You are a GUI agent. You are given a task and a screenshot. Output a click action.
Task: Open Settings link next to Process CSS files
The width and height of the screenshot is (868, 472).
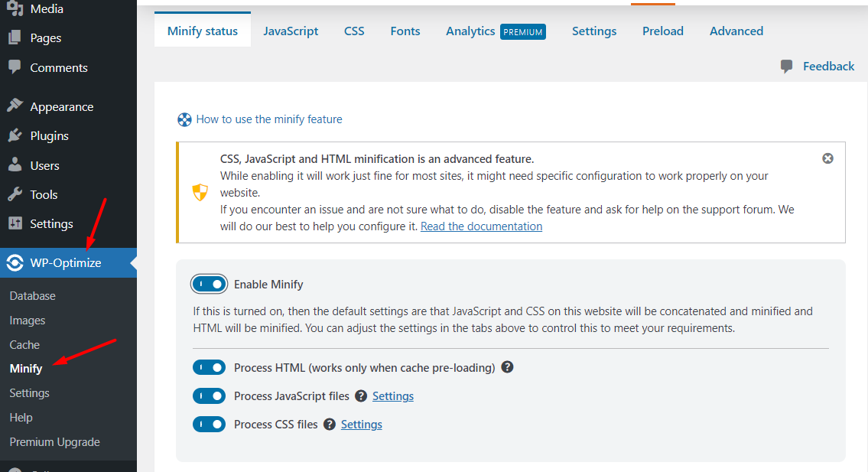click(x=361, y=425)
